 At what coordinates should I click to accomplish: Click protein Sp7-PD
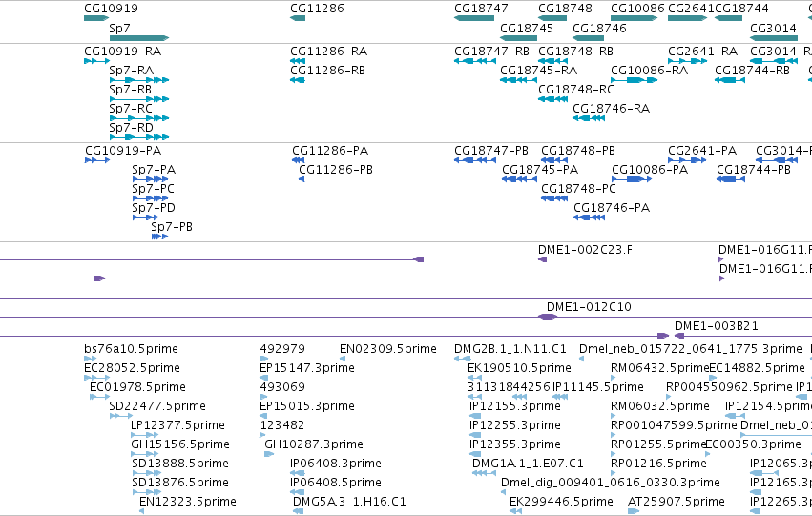tap(154, 208)
